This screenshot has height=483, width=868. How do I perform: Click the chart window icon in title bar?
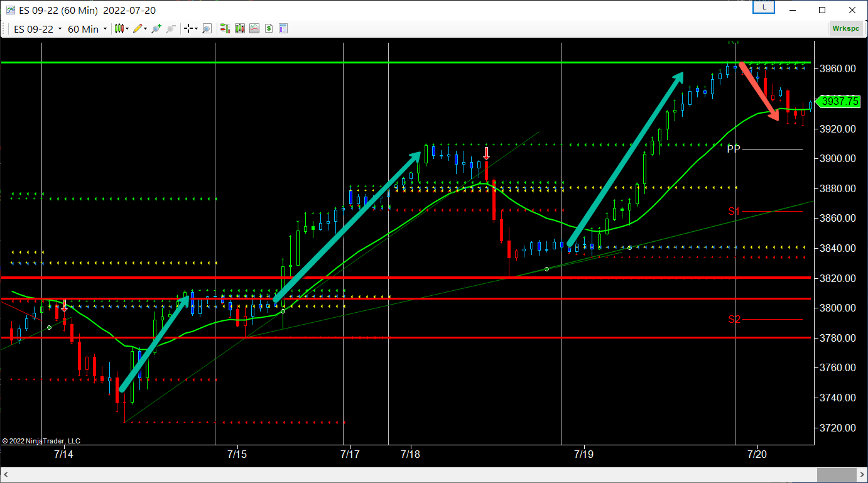point(11,10)
